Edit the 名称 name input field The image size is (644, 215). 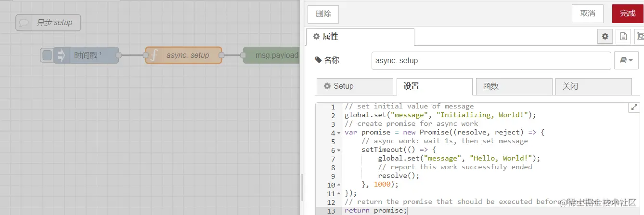point(491,61)
